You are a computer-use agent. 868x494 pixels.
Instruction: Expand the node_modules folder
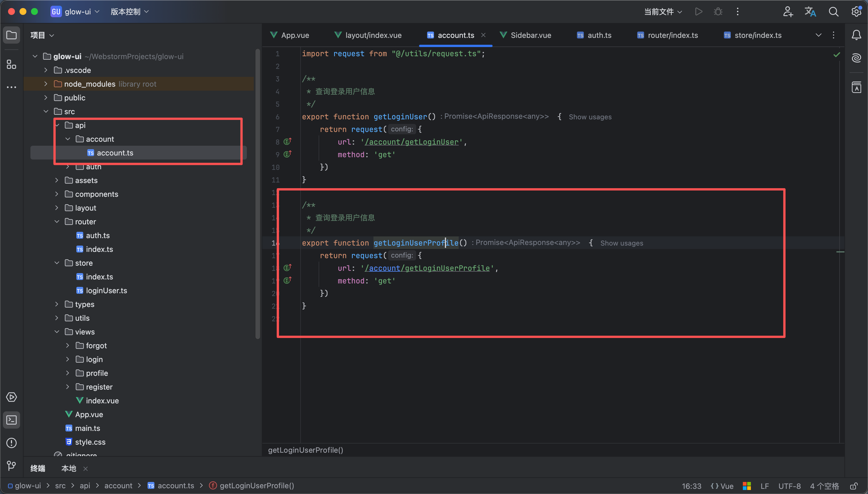(46, 84)
